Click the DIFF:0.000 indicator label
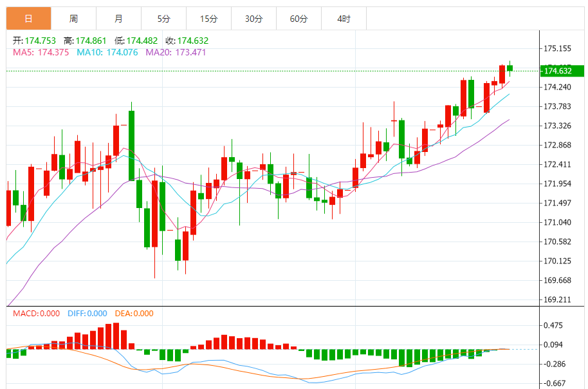This screenshot has height=389, width=588. tap(87, 314)
